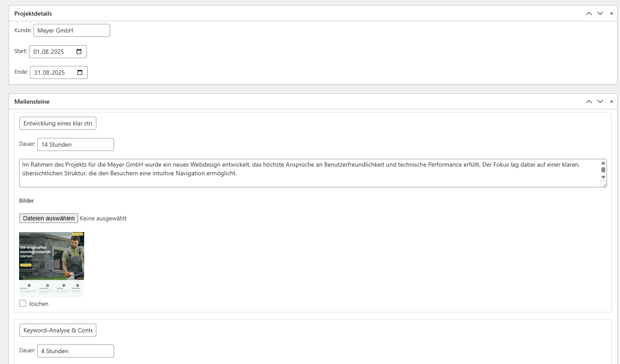
Task: Click the Dauer field with 14 Stunden
Action: tap(75, 144)
